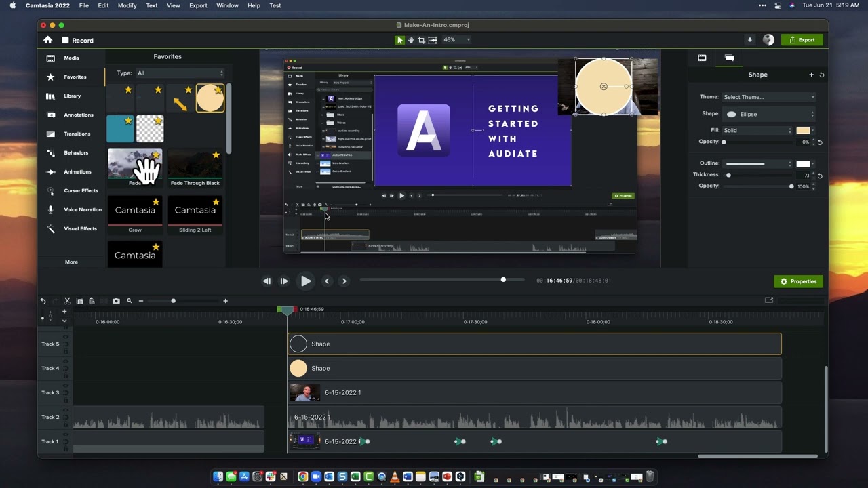Open the Type filter dropdown in Favorites
The width and height of the screenshot is (868, 488).
180,73
